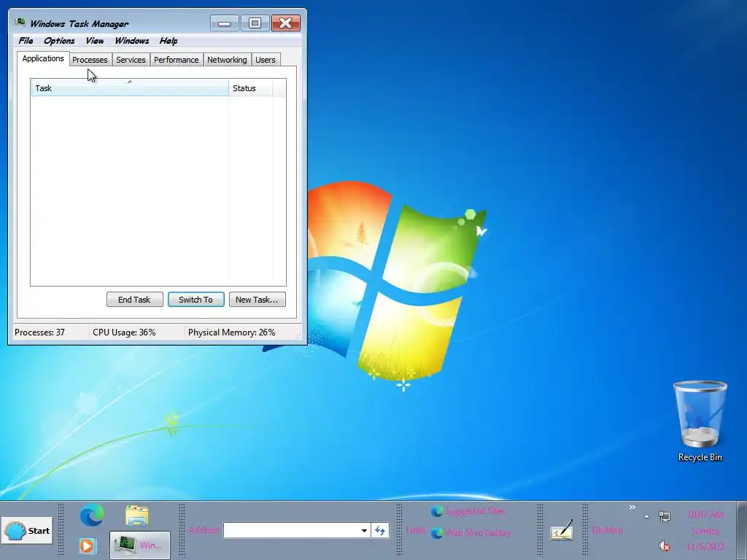This screenshot has height=560, width=747.
Task: Maximize the Task Manager window
Action: tap(255, 23)
